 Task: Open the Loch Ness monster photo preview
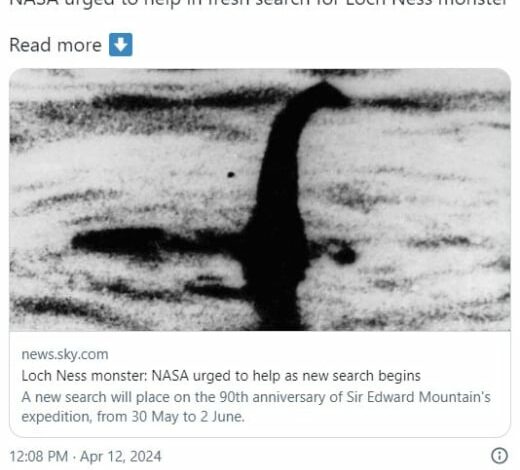click(x=260, y=200)
